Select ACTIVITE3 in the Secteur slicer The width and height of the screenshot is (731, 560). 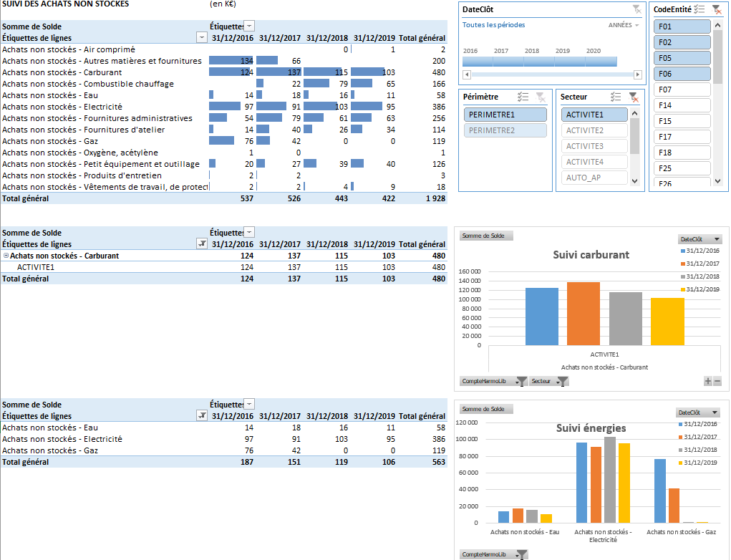594,146
